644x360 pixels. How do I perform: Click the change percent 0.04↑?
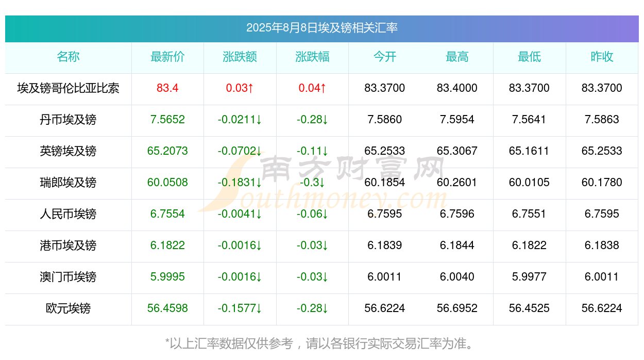tap(312, 88)
